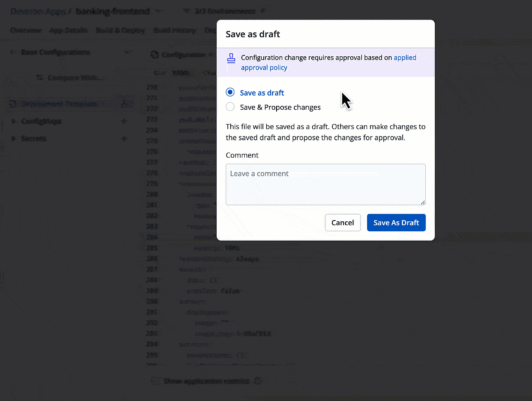Open the Base Configurations dropdown chevron
532x401 pixels.
pos(128,52)
